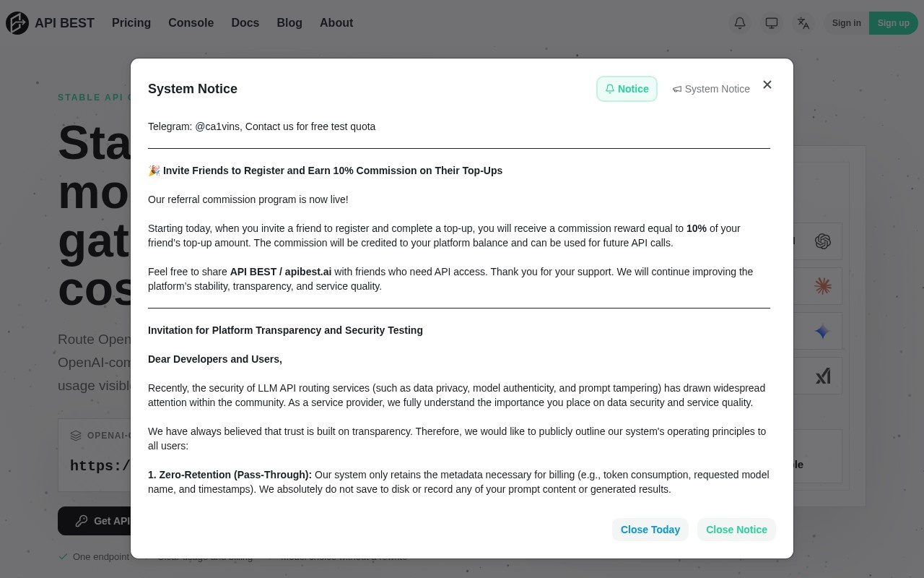Go to the Docs page
The height and width of the screenshot is (578, 924).
tap(245, 23)
